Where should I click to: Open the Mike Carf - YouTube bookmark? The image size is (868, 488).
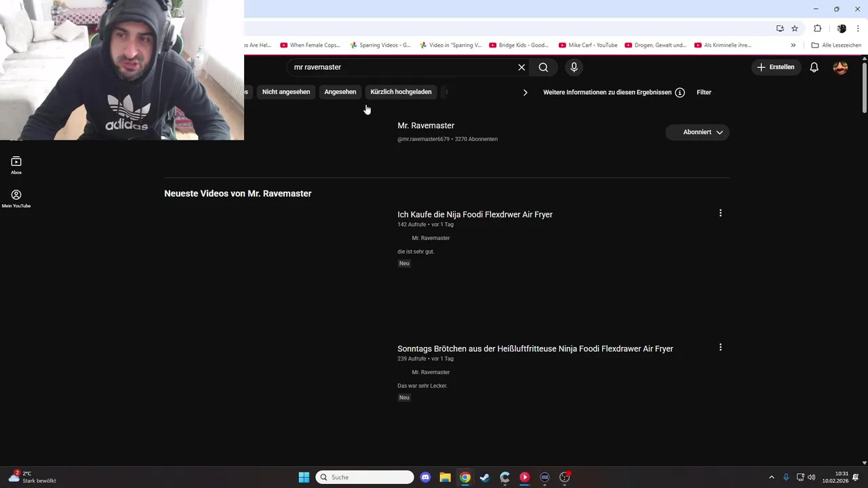(588, 45)
